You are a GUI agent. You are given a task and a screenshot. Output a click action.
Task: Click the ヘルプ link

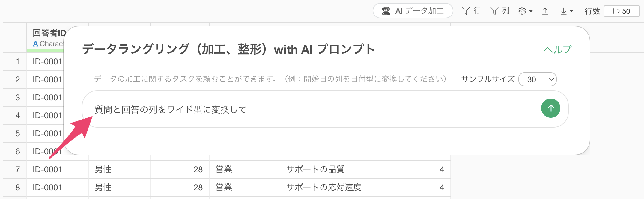click(x=558, y=49)
